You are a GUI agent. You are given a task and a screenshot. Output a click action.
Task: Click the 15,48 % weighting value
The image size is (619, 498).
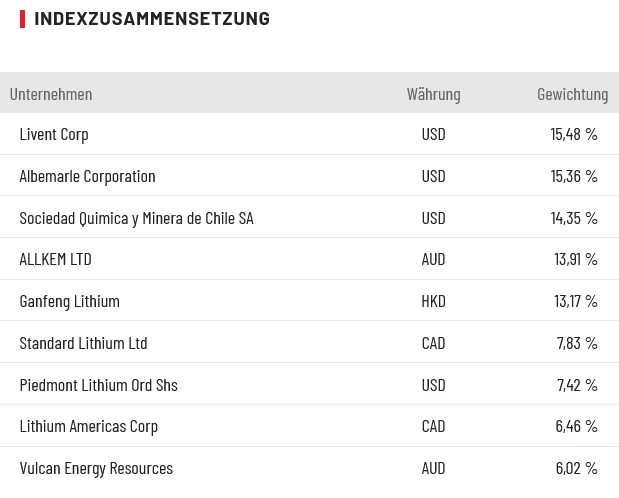click(x=574, y=134)
